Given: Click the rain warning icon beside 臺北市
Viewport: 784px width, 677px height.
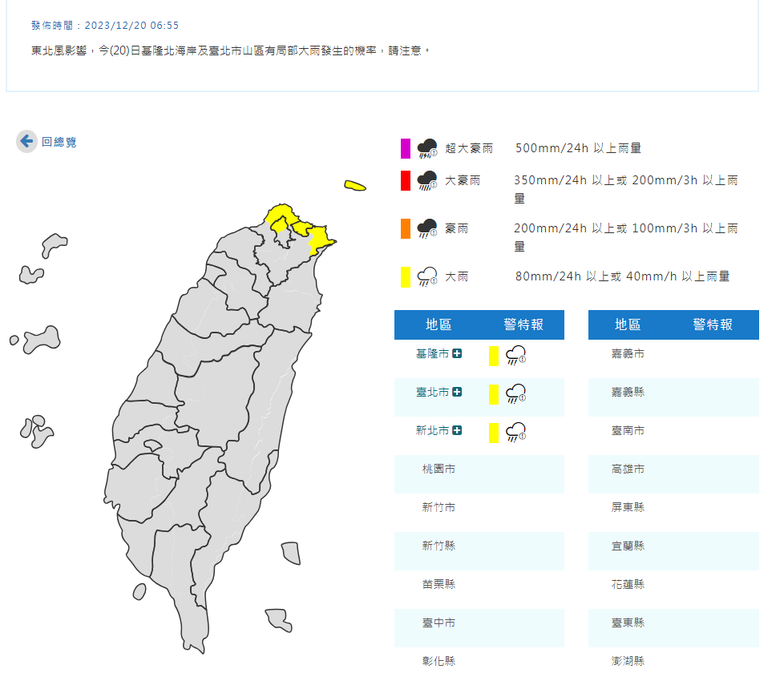Looking at the screenshot, I should coord(515,393).
